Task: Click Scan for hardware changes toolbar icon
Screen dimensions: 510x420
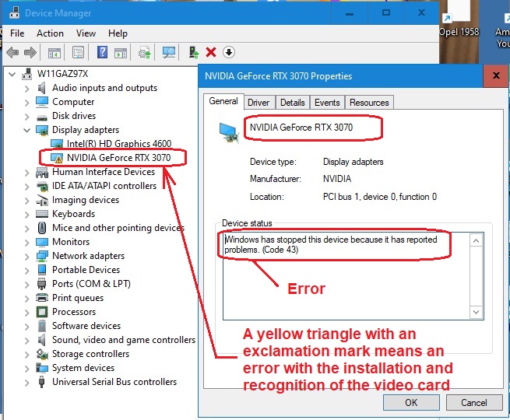Action: [x=169, y=52]
